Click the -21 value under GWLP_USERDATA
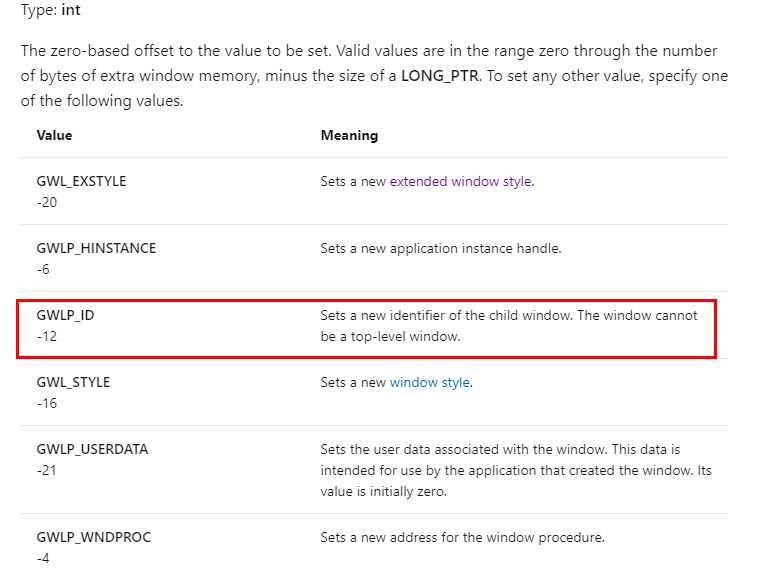Screen dimensions: 773x572 pyautogui.click(x=46, y=470)
